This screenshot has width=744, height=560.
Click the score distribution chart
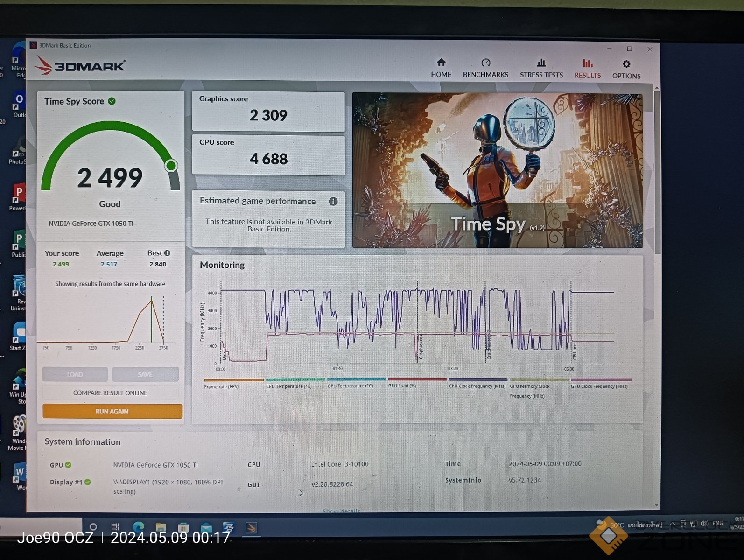click(105, 322)
